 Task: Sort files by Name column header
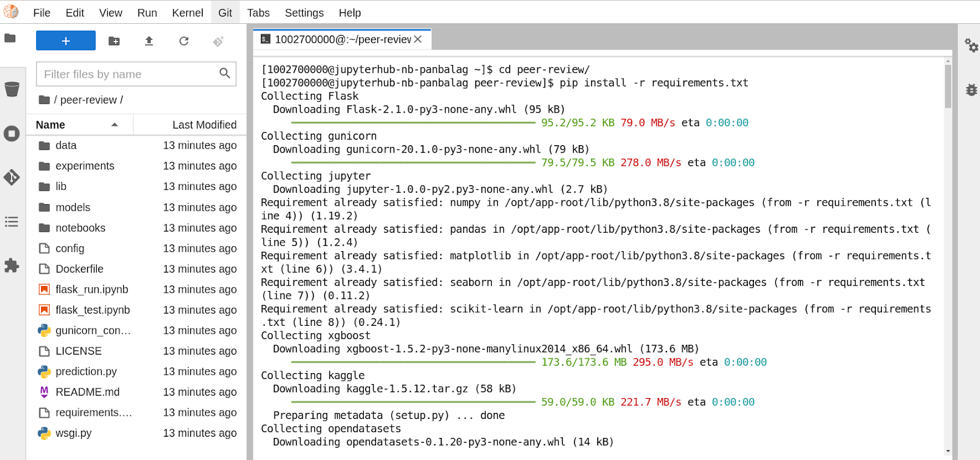click(x=51, y=125)
